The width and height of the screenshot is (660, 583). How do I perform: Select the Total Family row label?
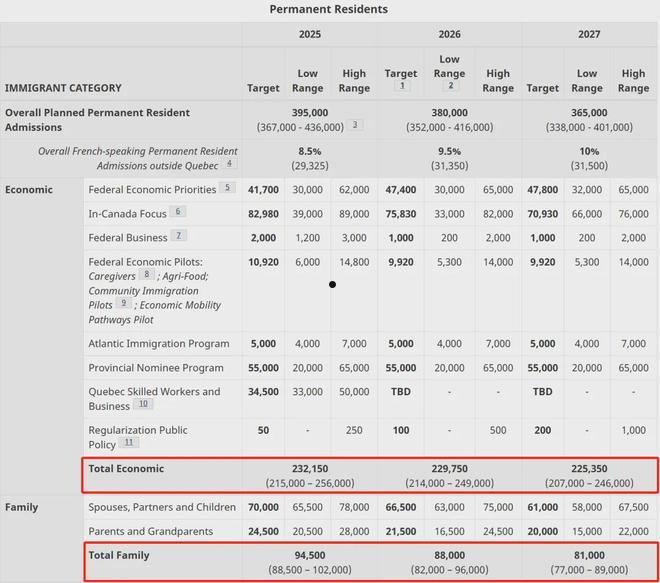pos(119,555)
